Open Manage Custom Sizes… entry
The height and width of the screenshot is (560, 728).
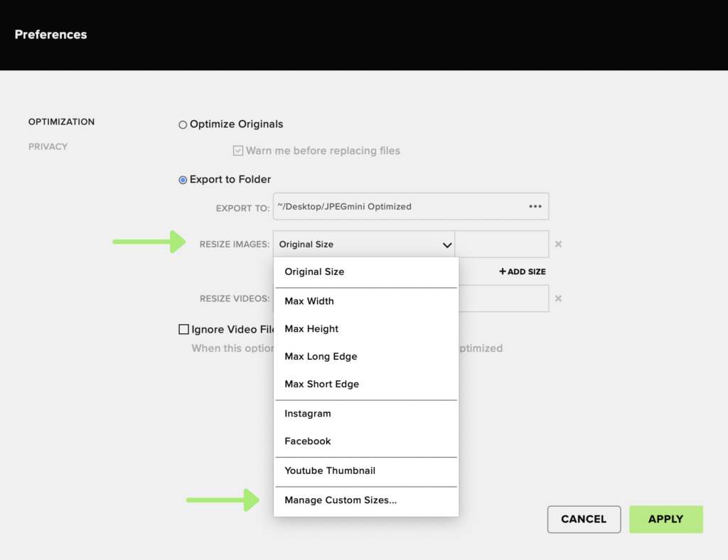(341, 500)
